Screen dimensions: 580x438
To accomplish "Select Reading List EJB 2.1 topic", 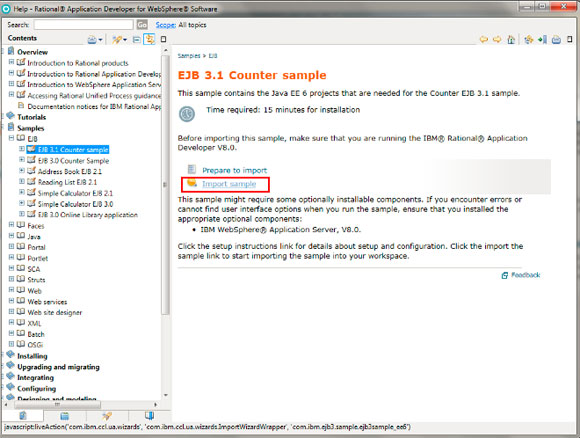I will point(67,182).
